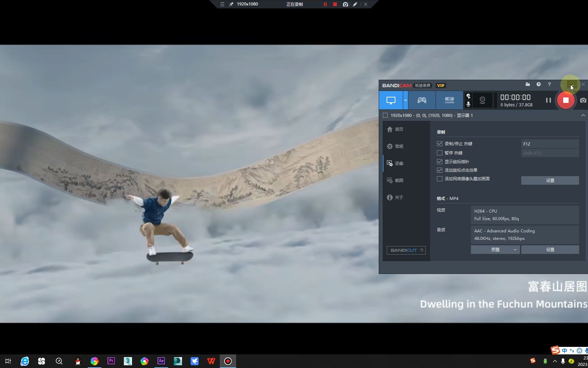Pause recording from top recording bar
Viewport: 588px width, 368px height.
pos(325,4)
